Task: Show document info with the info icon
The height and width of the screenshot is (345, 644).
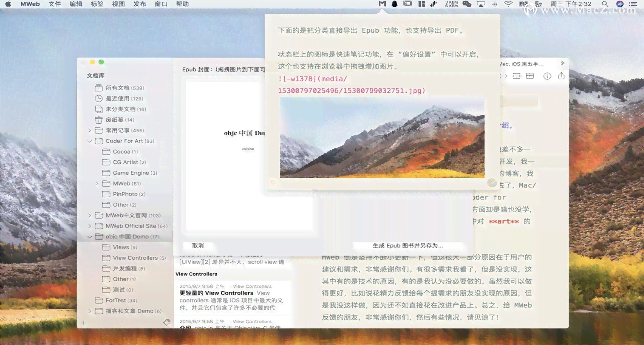Action: click(x=547, y=76)
